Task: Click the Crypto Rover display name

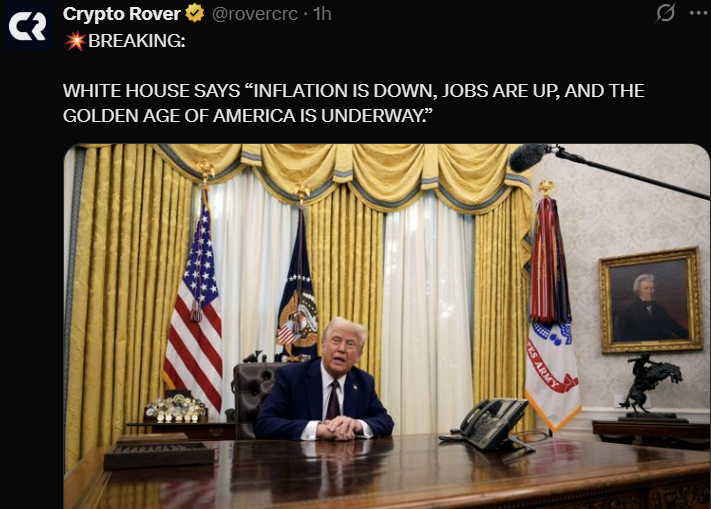Action: coord(122,14)
